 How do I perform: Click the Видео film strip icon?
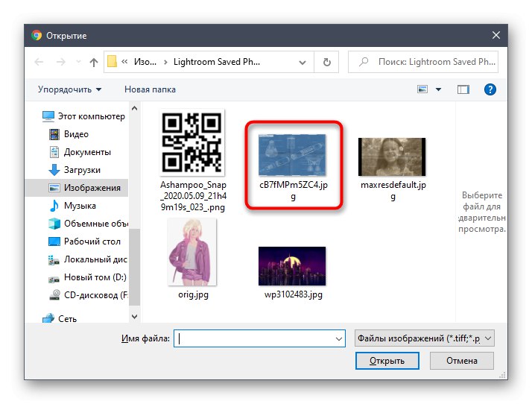tap(54, 134)
